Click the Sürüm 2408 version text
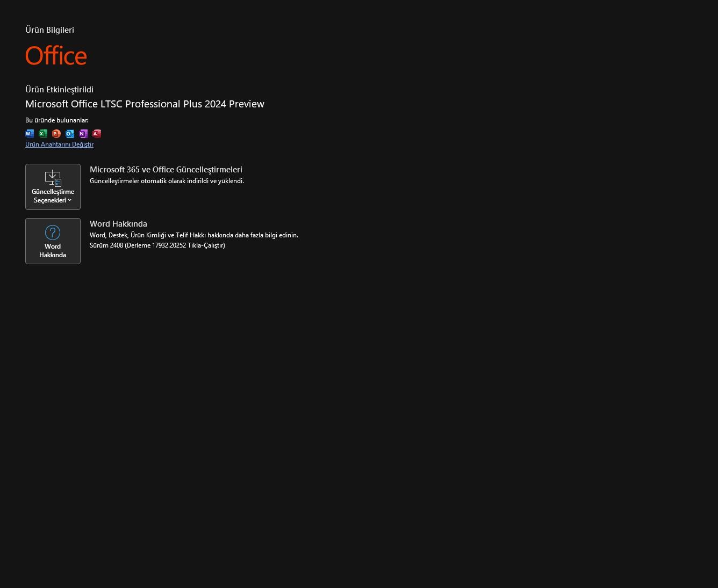 (x=157, y=245)
